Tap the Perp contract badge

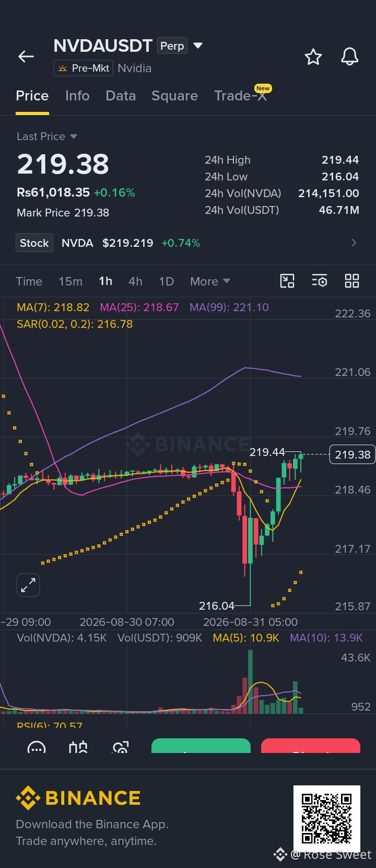pos(172,46)
